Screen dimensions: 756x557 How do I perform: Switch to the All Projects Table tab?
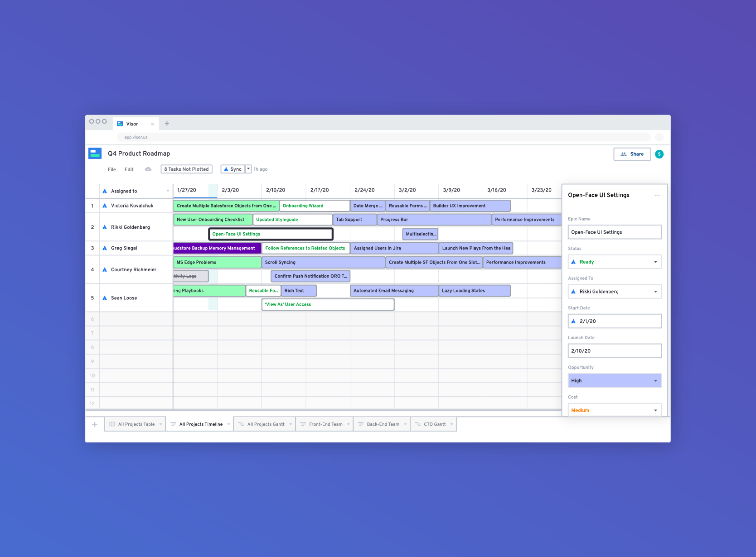point(135,424)
